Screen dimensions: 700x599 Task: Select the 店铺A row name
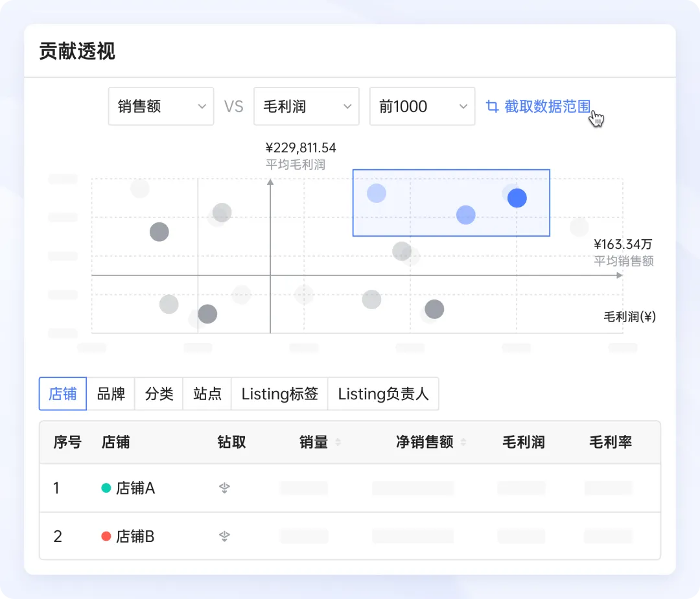coord(135,488)
